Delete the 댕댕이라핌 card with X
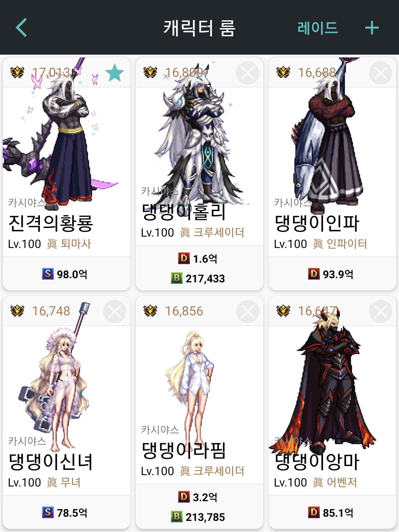Screen dimensions: 399x532 pyautogui.click(x=247, y=311)
